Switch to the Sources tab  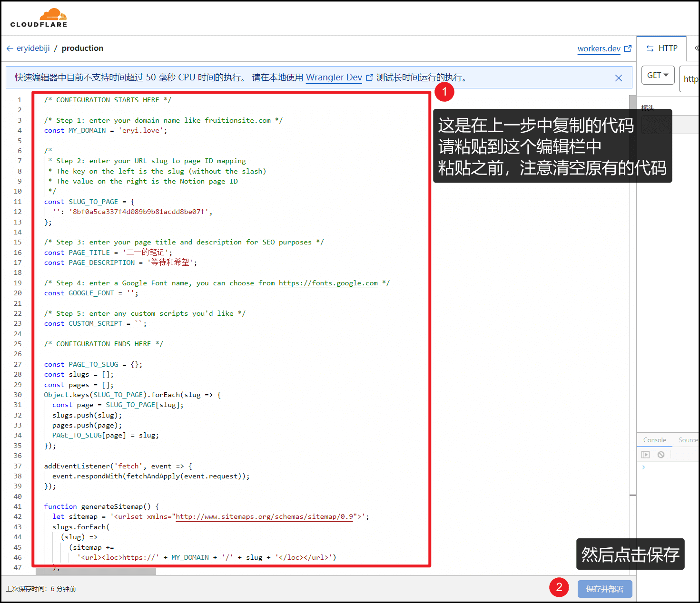[x=688, y=440]
